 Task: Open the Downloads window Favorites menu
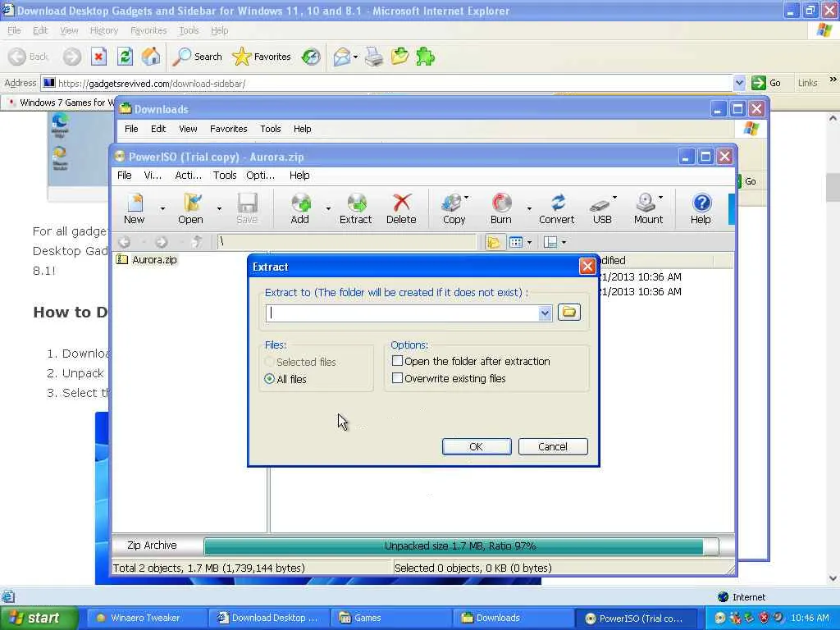pyautogui.click(x=228, y=129)
